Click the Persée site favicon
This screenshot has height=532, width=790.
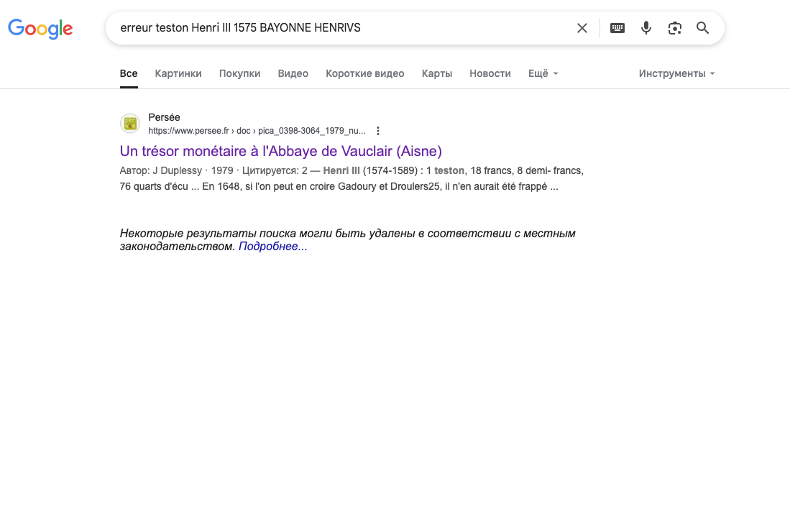[130, 124]
